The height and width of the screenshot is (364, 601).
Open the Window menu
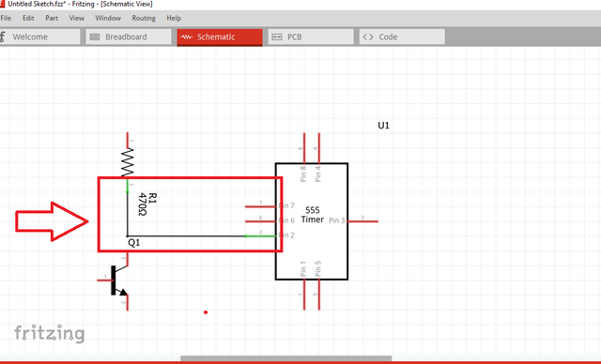pos(108,18)
